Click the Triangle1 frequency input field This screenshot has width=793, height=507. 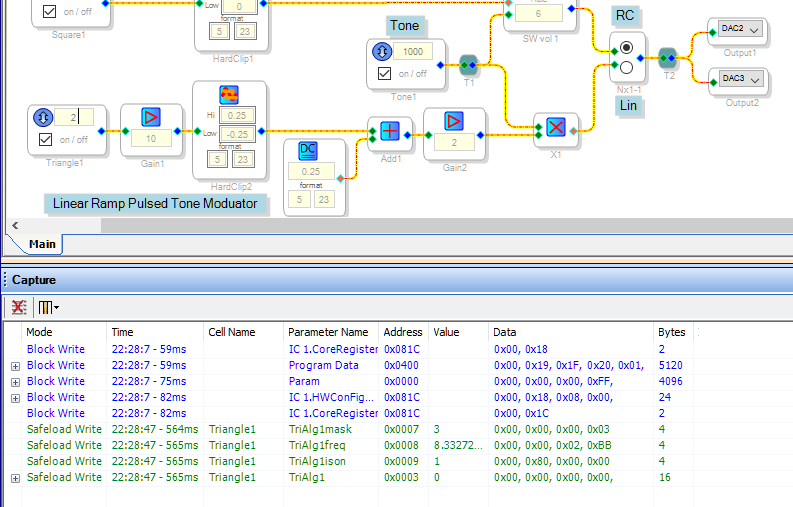[x=74, y=117]
